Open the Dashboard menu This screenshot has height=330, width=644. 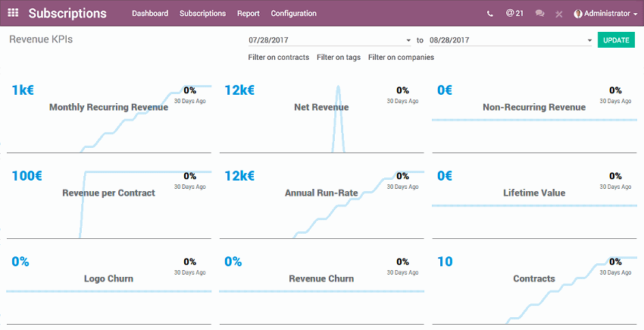pyautogui.click(x=150, y=14)
